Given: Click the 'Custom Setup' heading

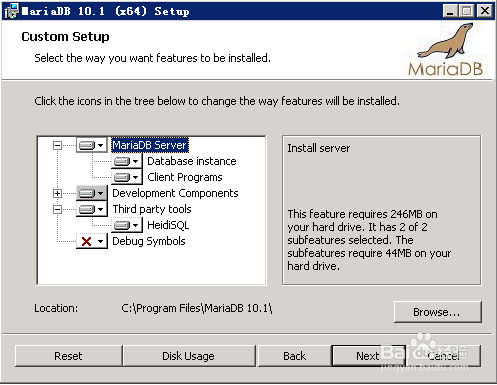Looking at the screenshot, I should (x=65, y=37).
